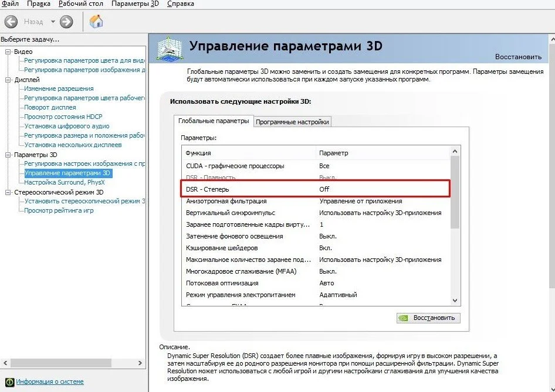The height and width of the screenshot is (392, 555).
Task: Select Многокадровое сглаживание (MFAA) row
Action: point(316,271)
